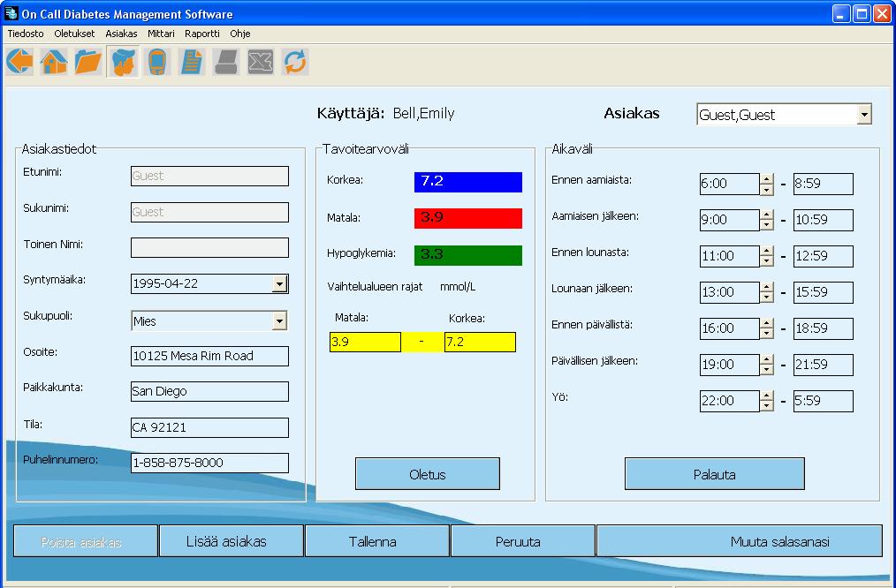The width and height of the screenshot is (896, 588).
Task: Click the mmol/L unit label
Action: tap(458, 287)
